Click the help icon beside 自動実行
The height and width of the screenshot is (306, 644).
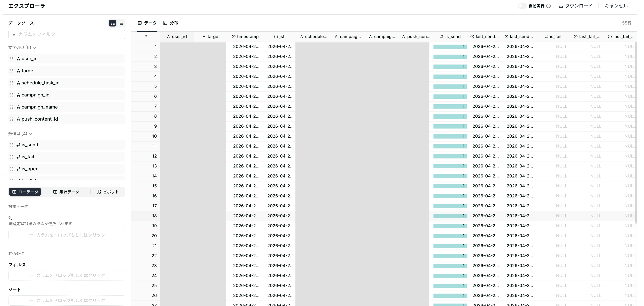click(548, 6)
